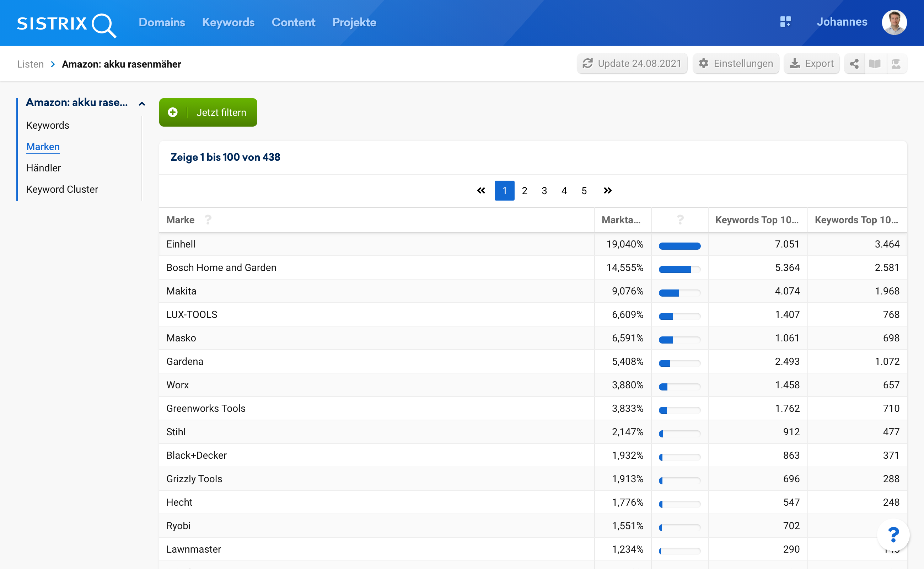Select Händler in the sidebar
This screenshot has width=924, height=569.
pos(44,168)
